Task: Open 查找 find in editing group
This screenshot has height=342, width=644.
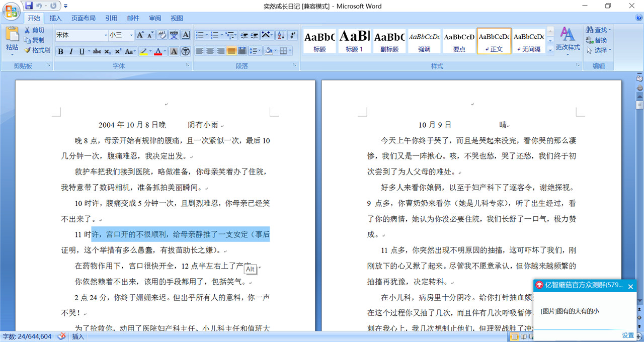Action: tap(598, 30)
